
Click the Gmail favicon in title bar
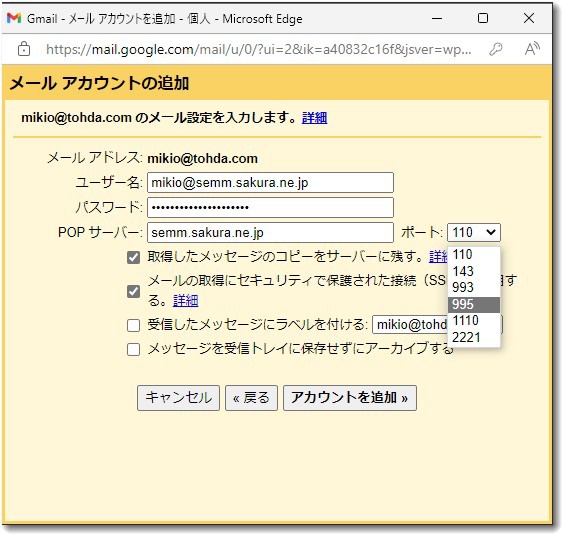click(14, 18)
